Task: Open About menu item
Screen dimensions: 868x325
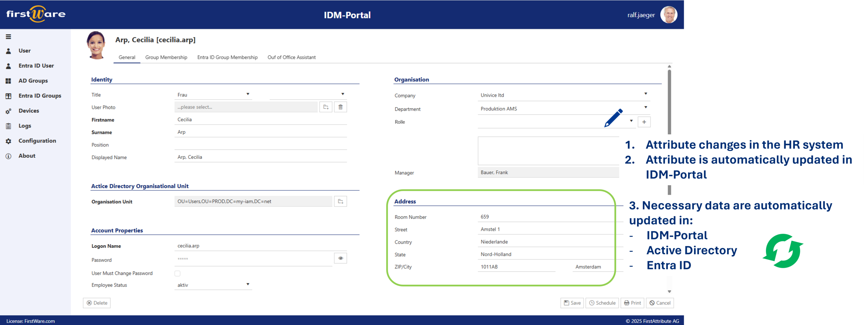Action: tap(27, 156)
